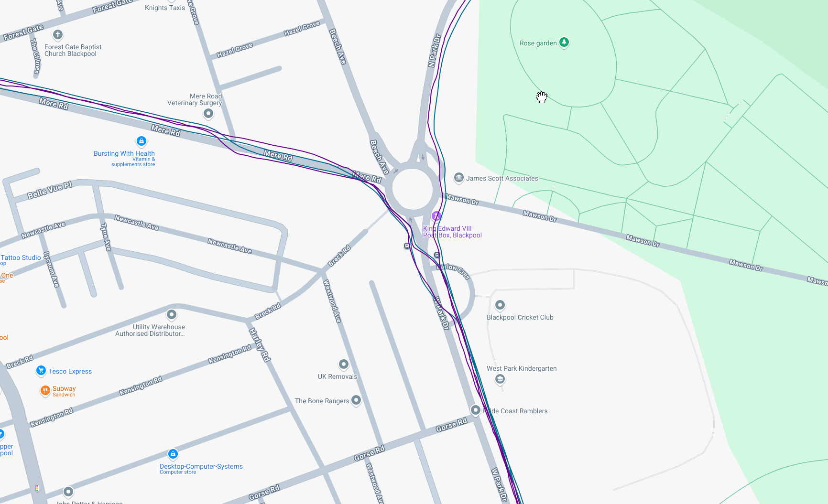Click bus stop icon near Barlow Cres
The image size is (828, 504).
[x=437, y=255]
